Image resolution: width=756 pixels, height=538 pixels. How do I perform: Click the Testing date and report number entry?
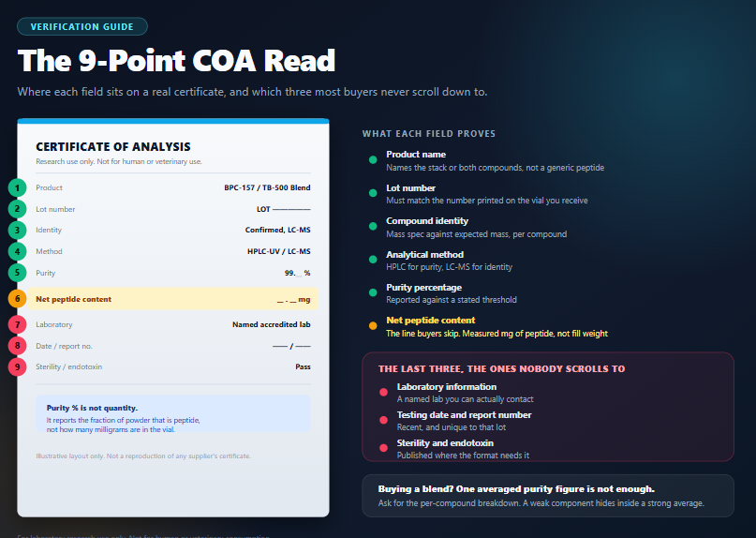tap(464, 421)
